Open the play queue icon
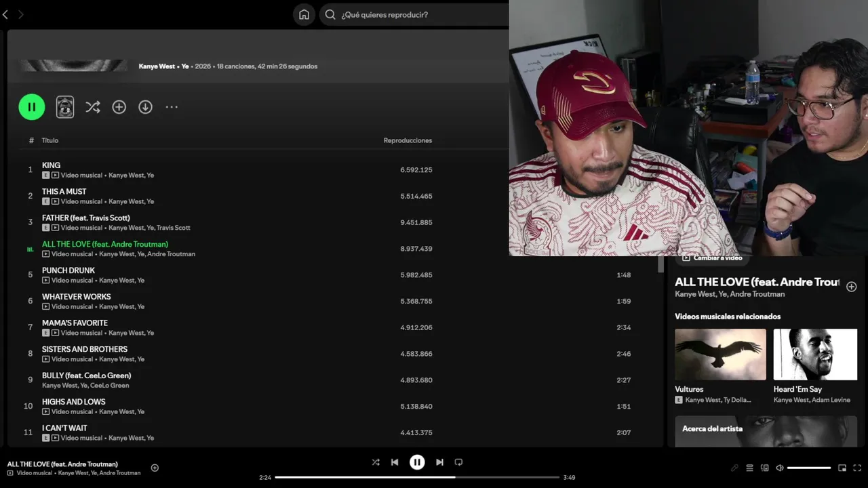The image size is (868, 488). click(x=749, y=468)
